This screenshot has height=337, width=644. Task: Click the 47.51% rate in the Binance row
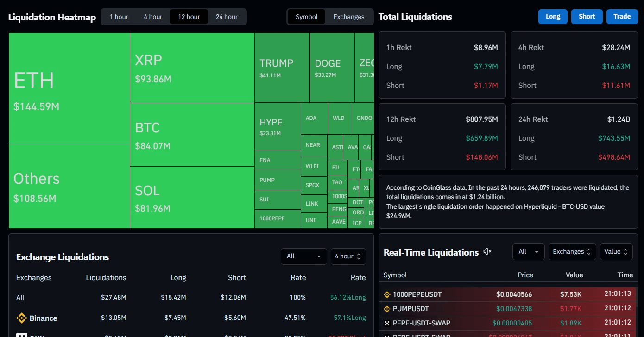coord(296,318)
